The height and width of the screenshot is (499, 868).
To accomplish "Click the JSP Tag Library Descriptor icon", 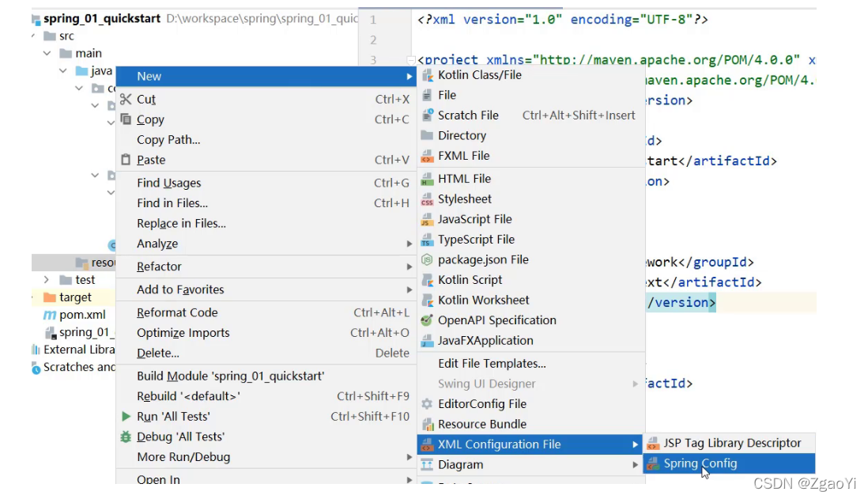I will pos(653,443).
